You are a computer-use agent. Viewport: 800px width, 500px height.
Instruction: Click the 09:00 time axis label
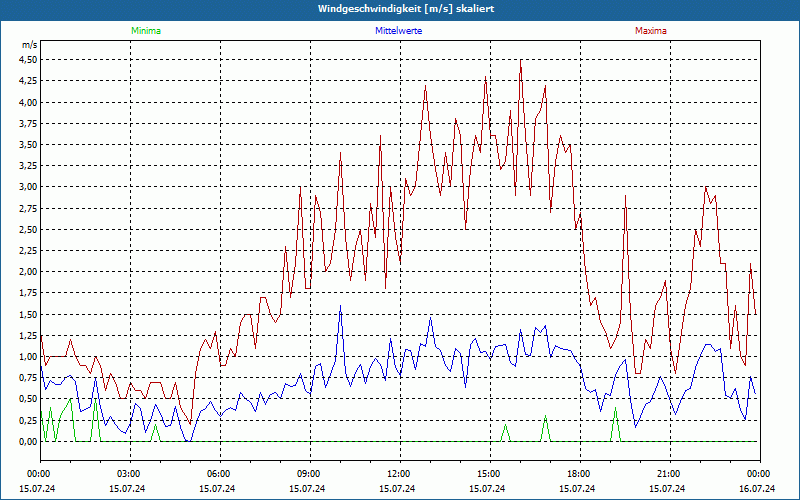pyautogui.click(x=310, y=474)
